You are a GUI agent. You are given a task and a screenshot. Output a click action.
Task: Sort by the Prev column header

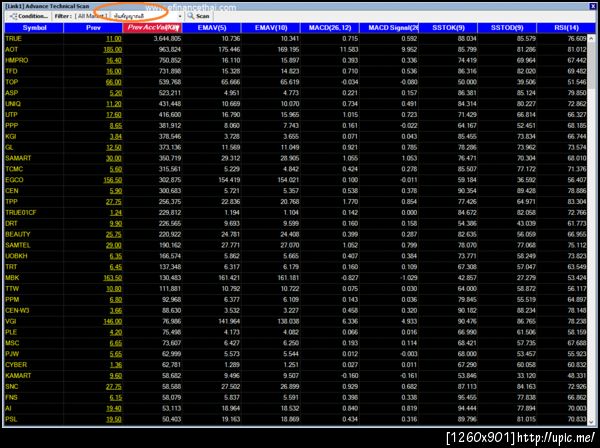[93, 28]
